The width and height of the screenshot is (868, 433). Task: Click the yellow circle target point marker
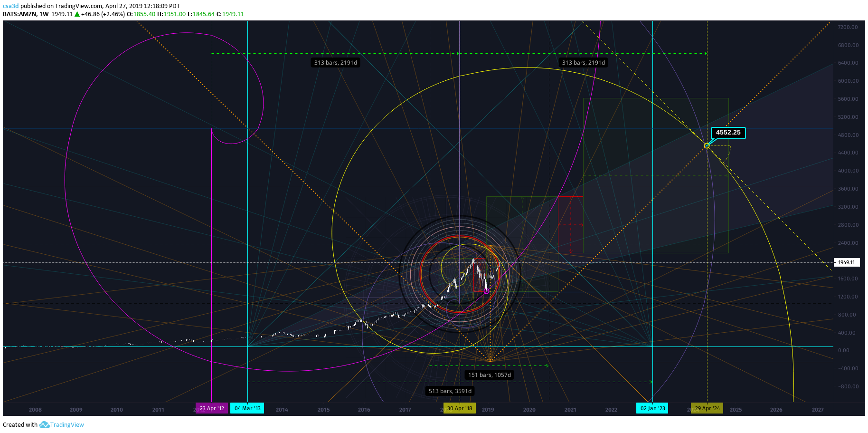(x=707, y=145)
